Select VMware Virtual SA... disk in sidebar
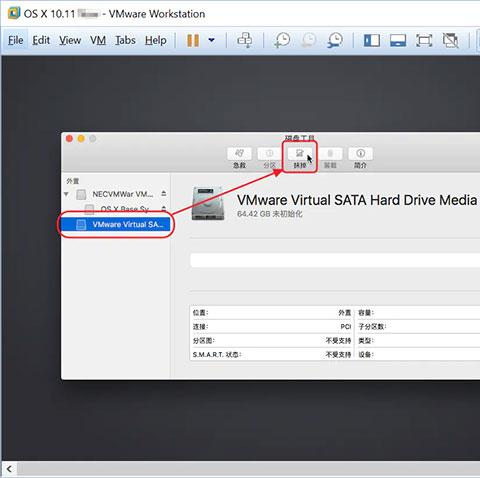 pyautogui.click(x=116, y=224)
